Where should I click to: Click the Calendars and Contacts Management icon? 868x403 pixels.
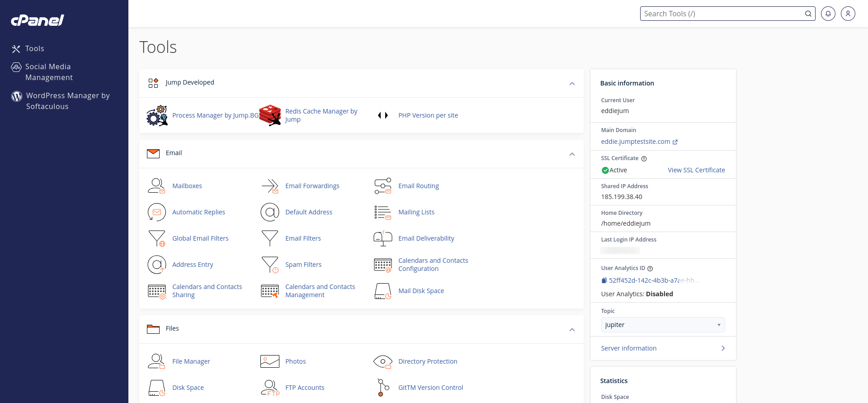tap(270, 291)
